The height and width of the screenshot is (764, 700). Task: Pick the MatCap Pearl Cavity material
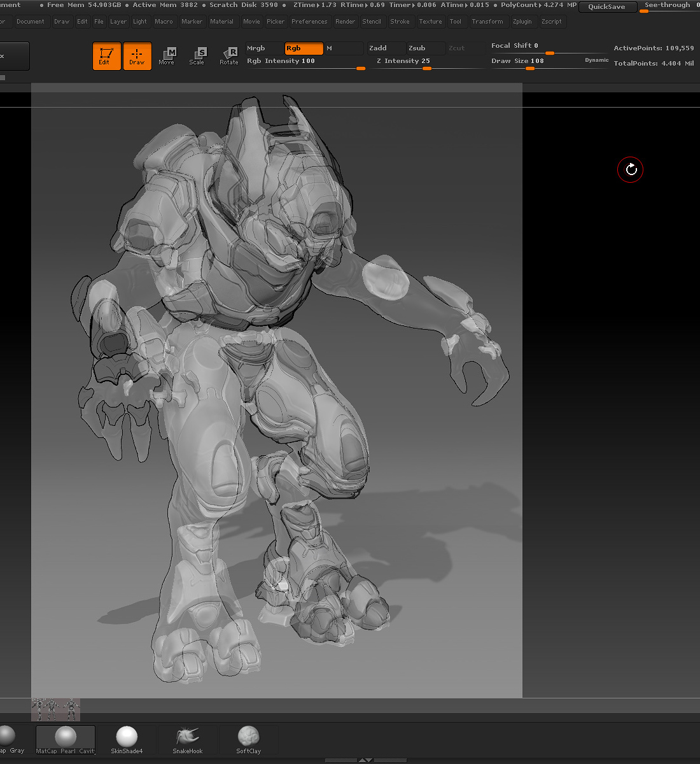(66, 740)
